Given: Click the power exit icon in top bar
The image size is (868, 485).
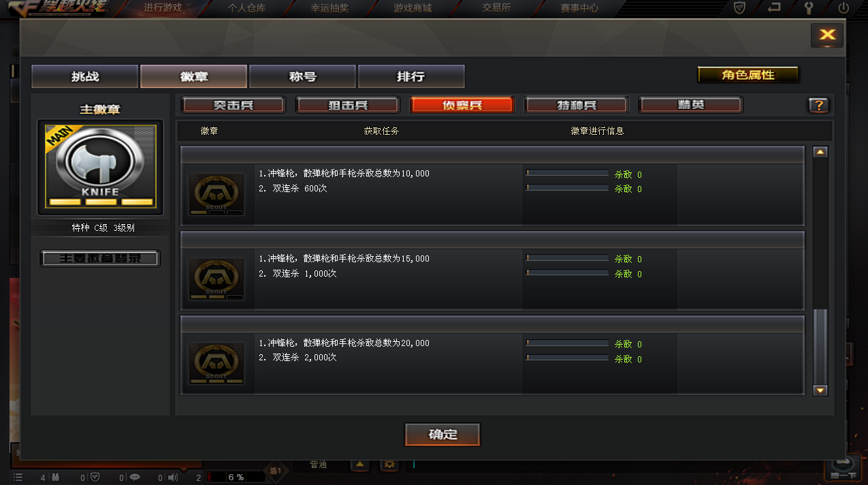Looking at the screenshot, I should coord(843,8).
